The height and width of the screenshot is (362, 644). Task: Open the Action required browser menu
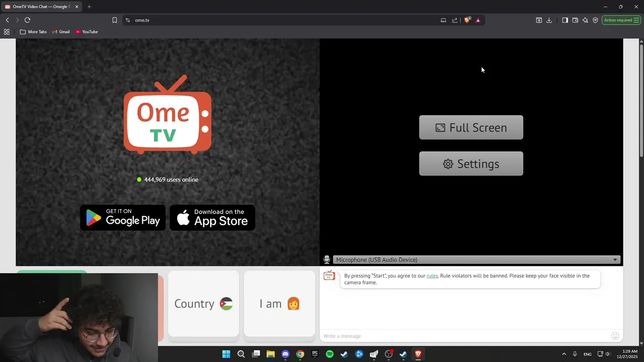[x=621, y=20]
